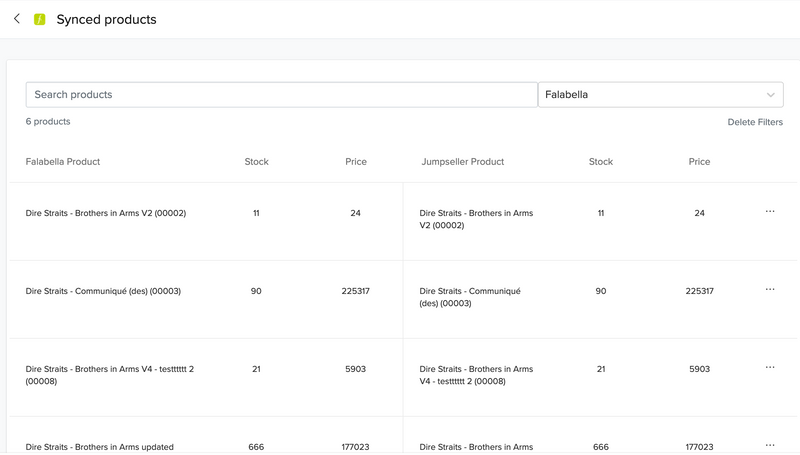Expand the Falabella marketplace dropdown
The image size is (800, 455).
coord(660,95)
